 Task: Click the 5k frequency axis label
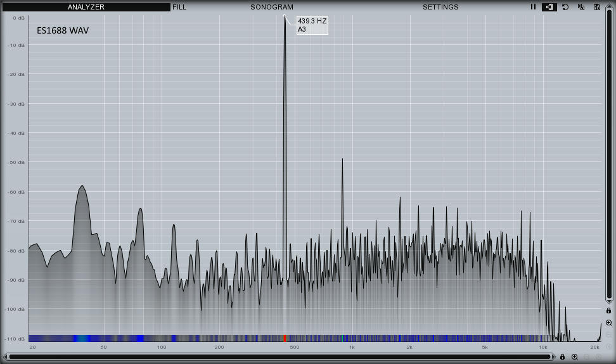tap(485, 347)
